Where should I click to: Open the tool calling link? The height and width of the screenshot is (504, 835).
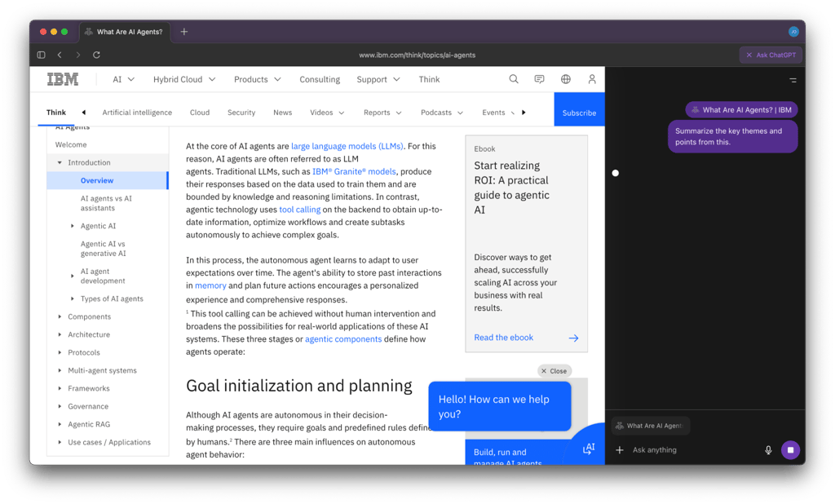coord(300,210)
